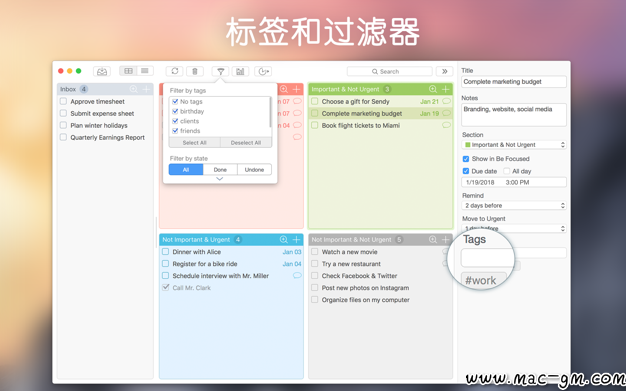The image size is (626, 391).
Task: Open the Be Focused timer icon
Action: coord(263,71)
